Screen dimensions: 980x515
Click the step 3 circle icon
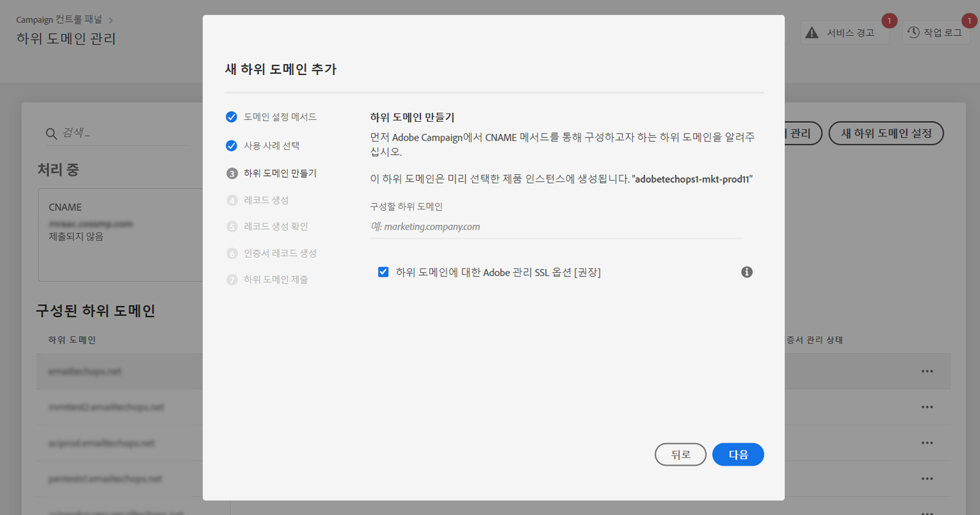coord(232,173)
